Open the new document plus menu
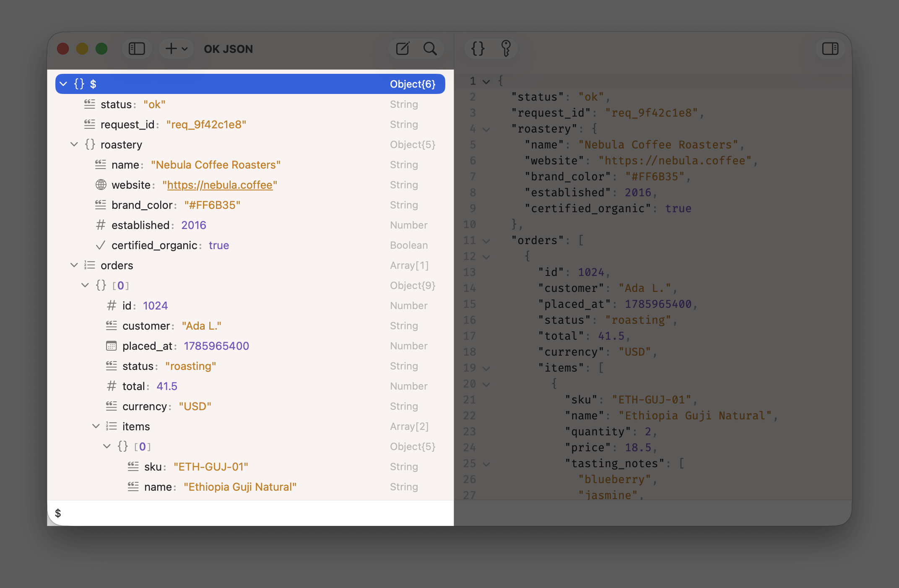 tap(176, 49)
